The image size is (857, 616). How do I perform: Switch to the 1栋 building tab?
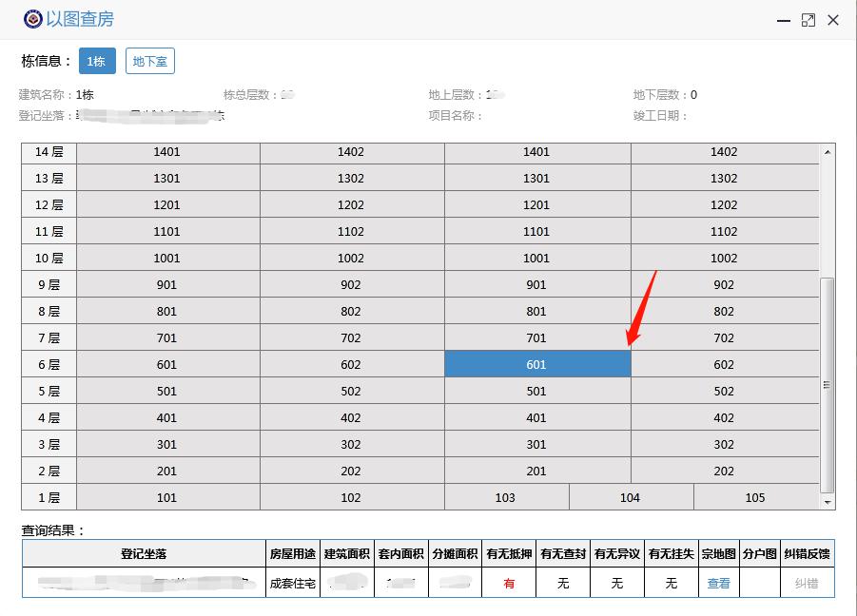coord(97,61)
